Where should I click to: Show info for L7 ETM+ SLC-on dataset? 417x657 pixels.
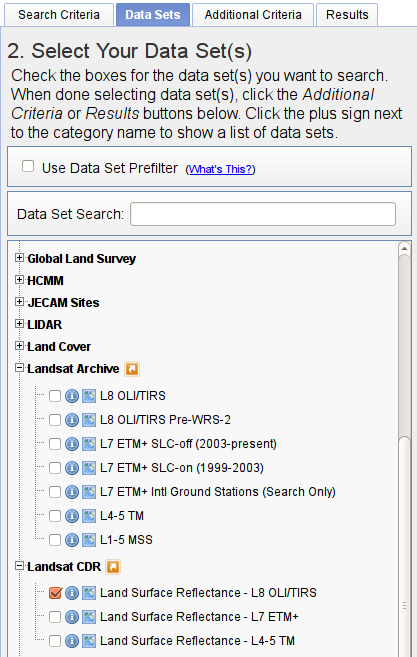tap(72, 468)
